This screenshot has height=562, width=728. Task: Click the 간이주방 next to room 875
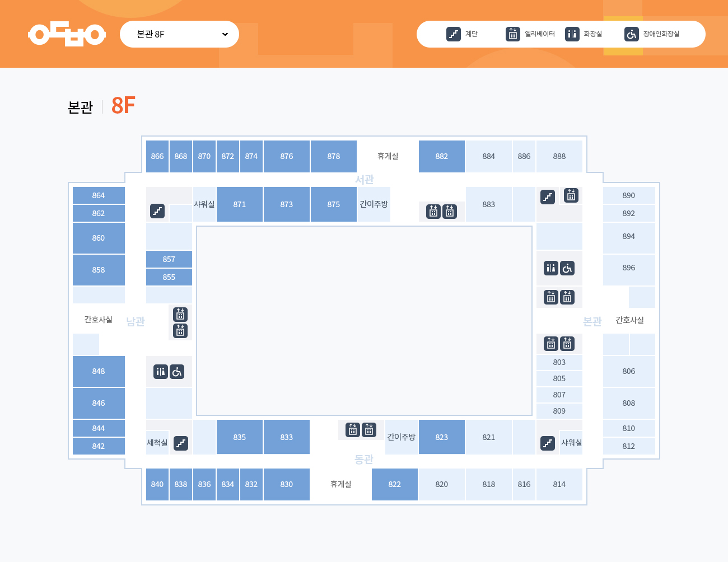(x=374, y=204)
